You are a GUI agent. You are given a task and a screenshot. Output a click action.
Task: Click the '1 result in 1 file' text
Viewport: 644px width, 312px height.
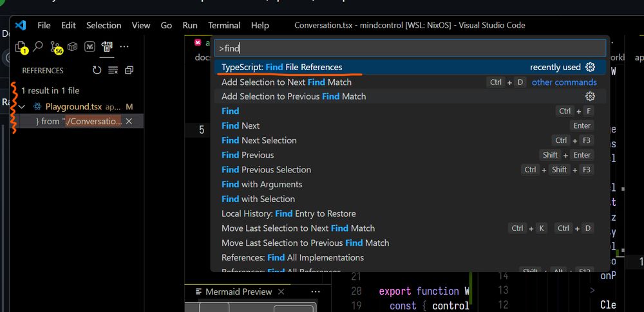click(x=50, y=91)
